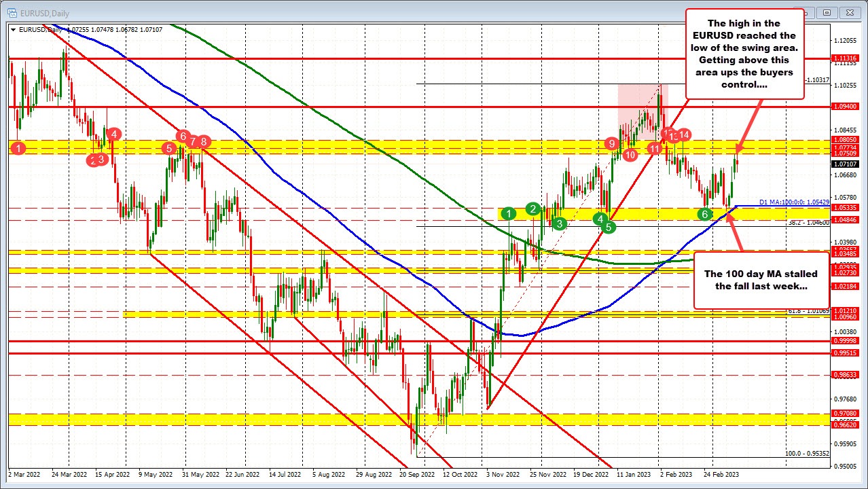Select the red circle marker numbered 1
The width and height of the screenshot is (868, 489).
tap(19, 147)
